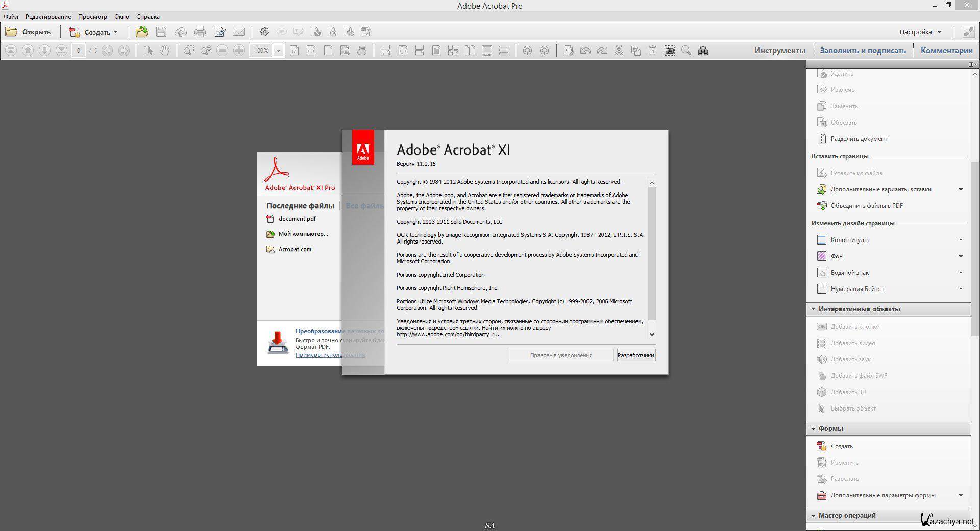Click scroll down arrow in About dialog
The height and width of the screenshot is (531, 980).
tap(652, 335)
